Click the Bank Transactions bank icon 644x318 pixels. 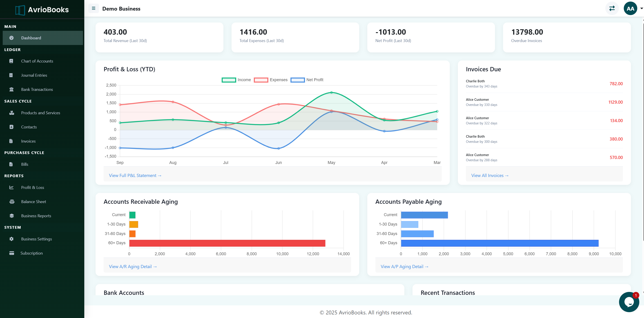pyautogui.click(x=11, y=89)
